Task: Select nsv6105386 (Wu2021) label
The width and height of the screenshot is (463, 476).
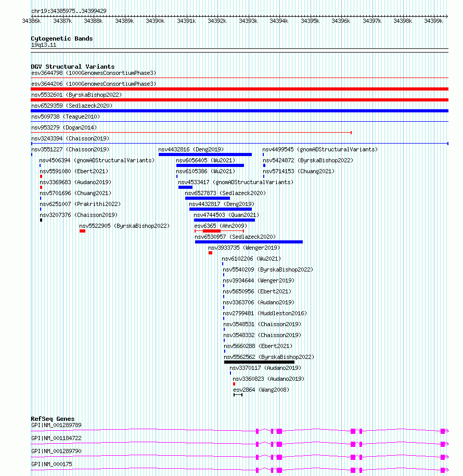Action: [206, 172]
